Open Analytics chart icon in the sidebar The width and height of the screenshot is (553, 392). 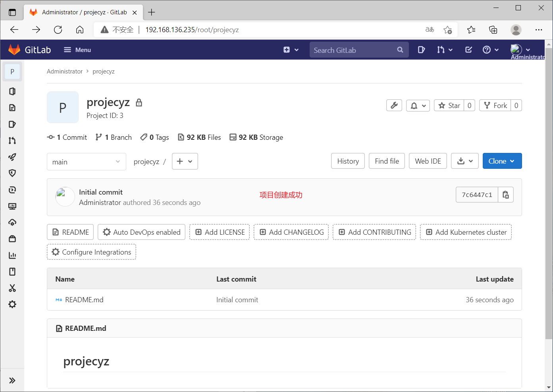12,255
